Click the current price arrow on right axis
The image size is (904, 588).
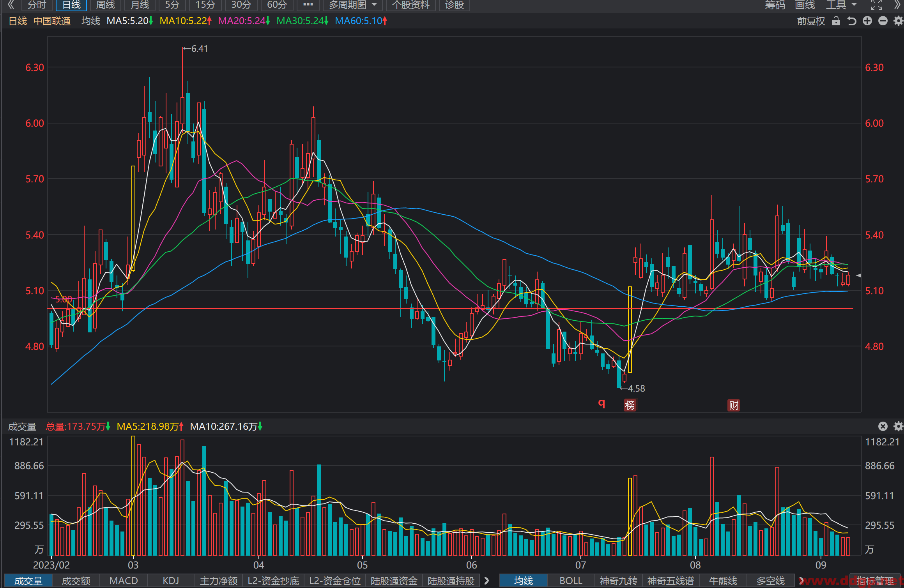[x=858, y=275]
